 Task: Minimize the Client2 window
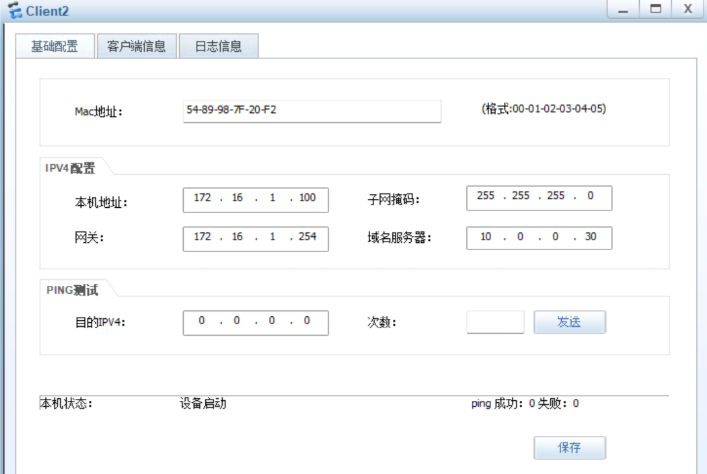coord(623,9)
